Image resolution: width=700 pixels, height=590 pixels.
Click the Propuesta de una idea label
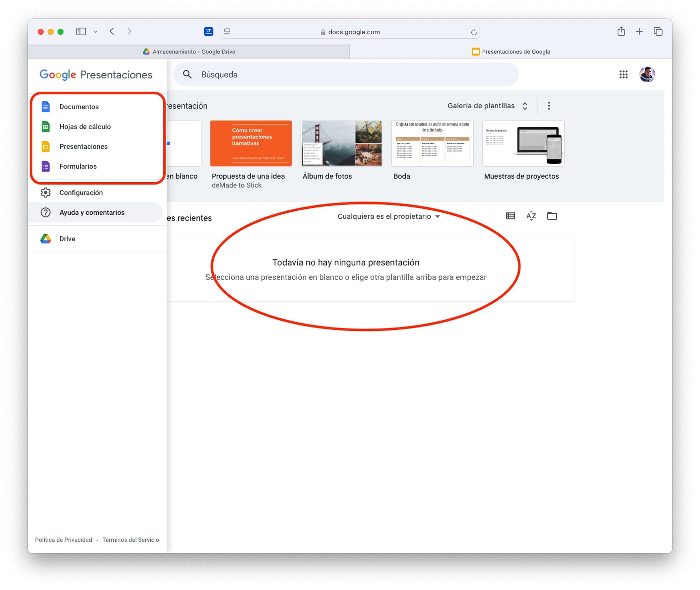pos(248,176)
